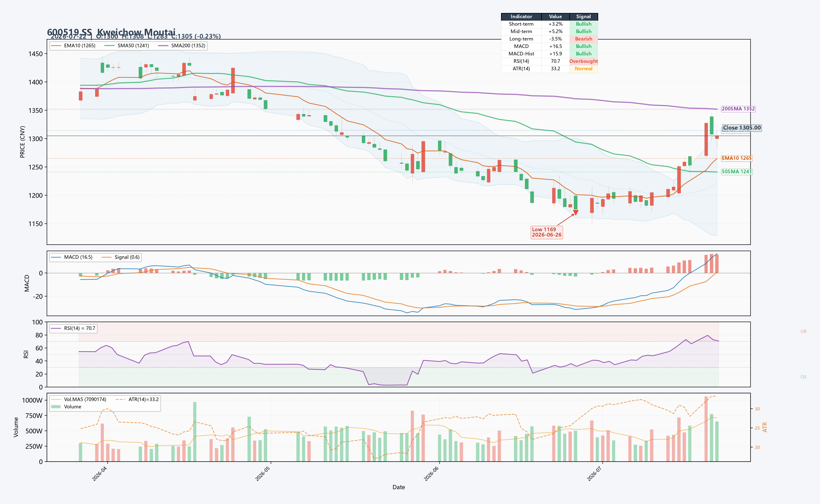Select the ATR(14)=33.2 legend entry
Image resolution: width=820 pixels, height=504 pixels.
[x=137, y=399]
